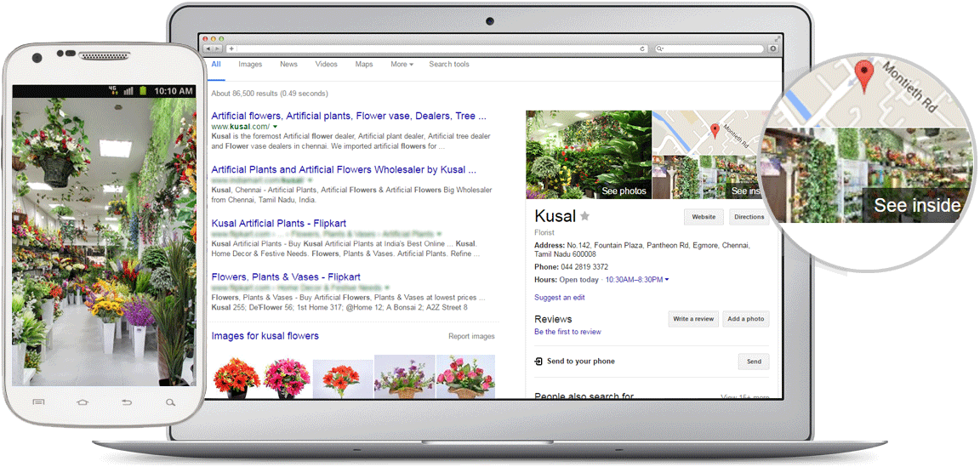
Task: Click the Add a photo button
Action: click(746, 319)
